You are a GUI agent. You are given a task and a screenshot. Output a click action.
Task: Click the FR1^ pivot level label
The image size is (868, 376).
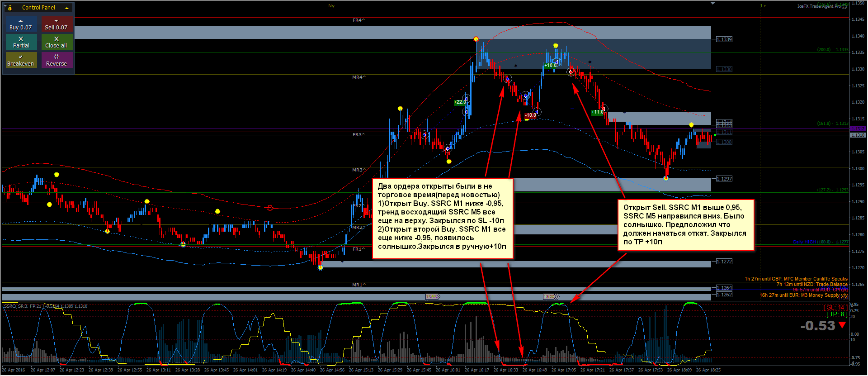359,249
